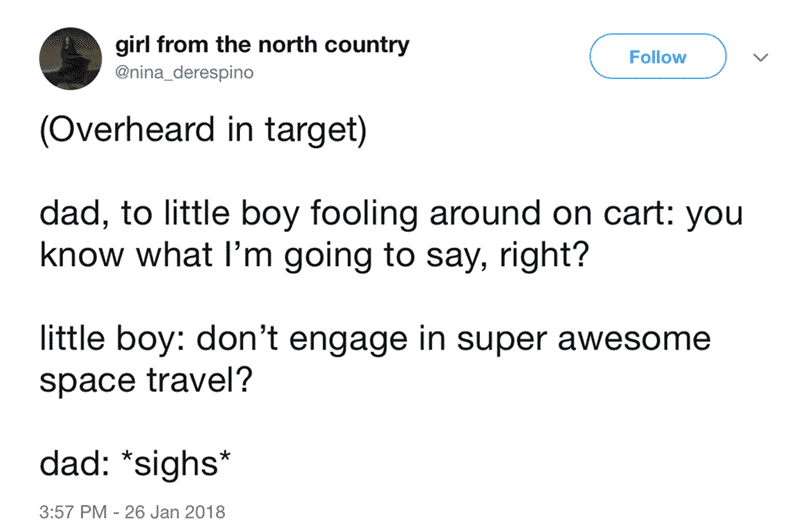Click the word 'right?' in the tweet
Image resolution: width=800 pixels, height=530 pixels.
[544, 256]
